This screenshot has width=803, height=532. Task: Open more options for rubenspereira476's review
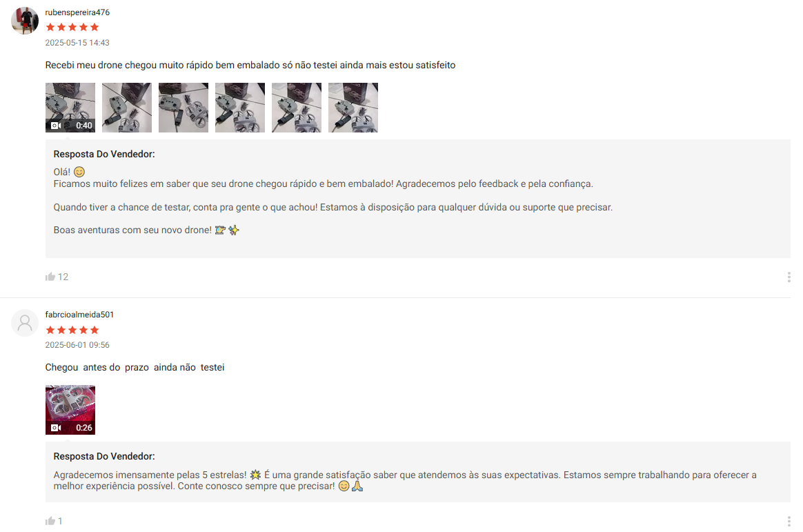788,277
